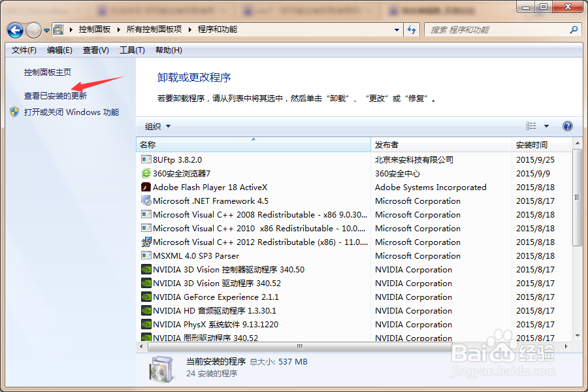The image size is (588, 392).
Task: Click vertical scrollbar down arrow
Action: tap(578, 336)
